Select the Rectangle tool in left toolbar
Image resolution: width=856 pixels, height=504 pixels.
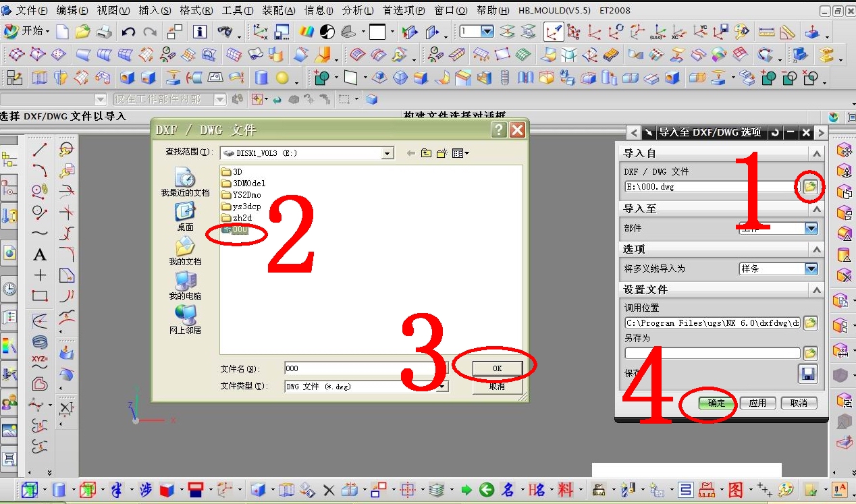point(40,296)
